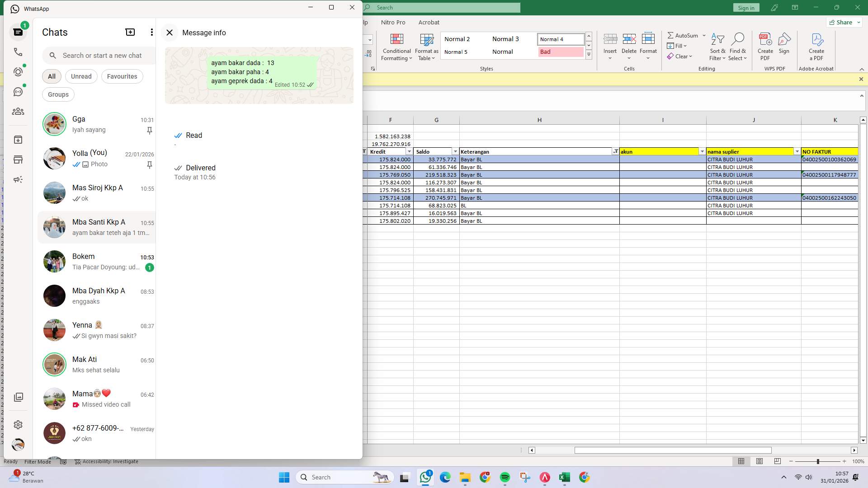This screenshot has width=868, height=488.
Task: Expand the cell styles gallery
Action: coord(589,54)
